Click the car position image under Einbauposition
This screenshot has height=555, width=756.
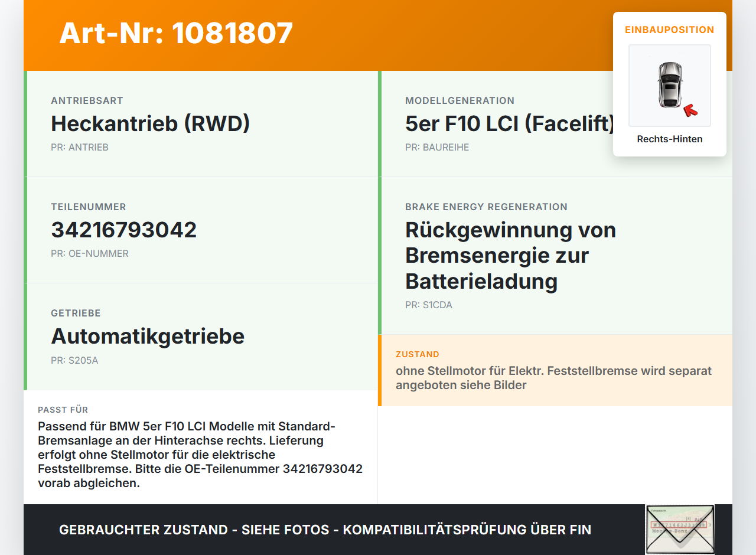click(670, 86)
